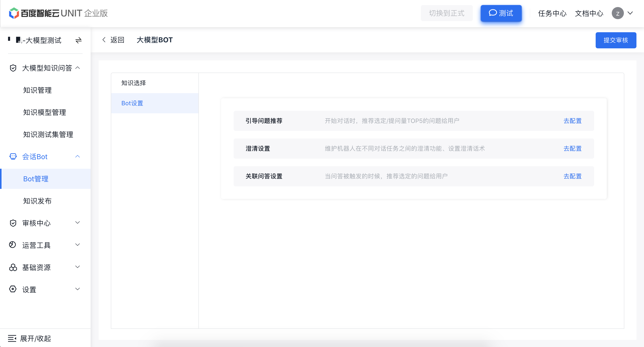The height and width of the screenshot is (347, 644).
Task: Open the account dropdown arrow
Action: pos(630,13)
